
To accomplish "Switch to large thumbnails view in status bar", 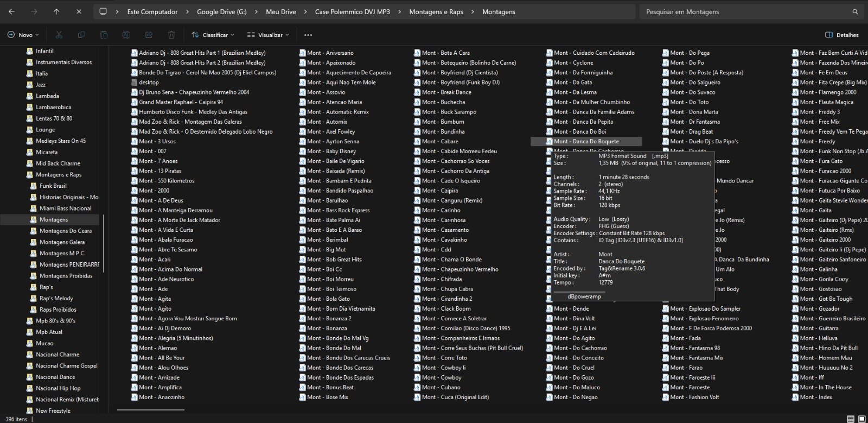I will point(861,419).
